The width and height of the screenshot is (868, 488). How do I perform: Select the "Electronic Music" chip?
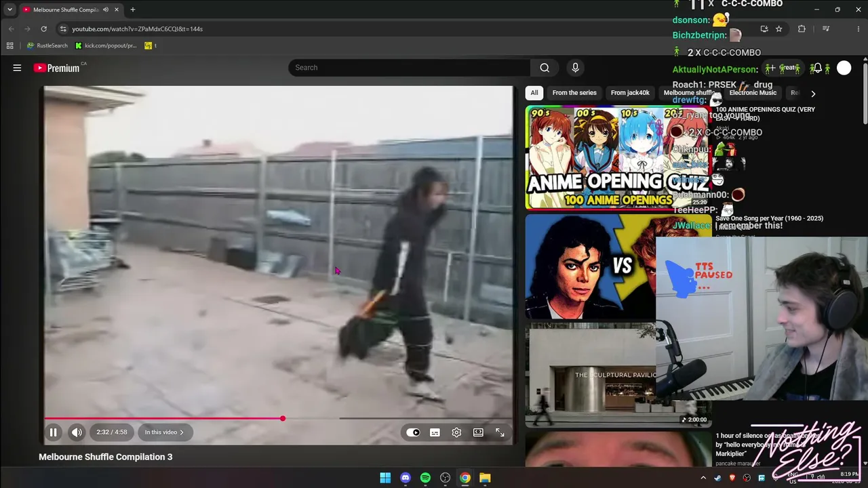click(753, 93)
